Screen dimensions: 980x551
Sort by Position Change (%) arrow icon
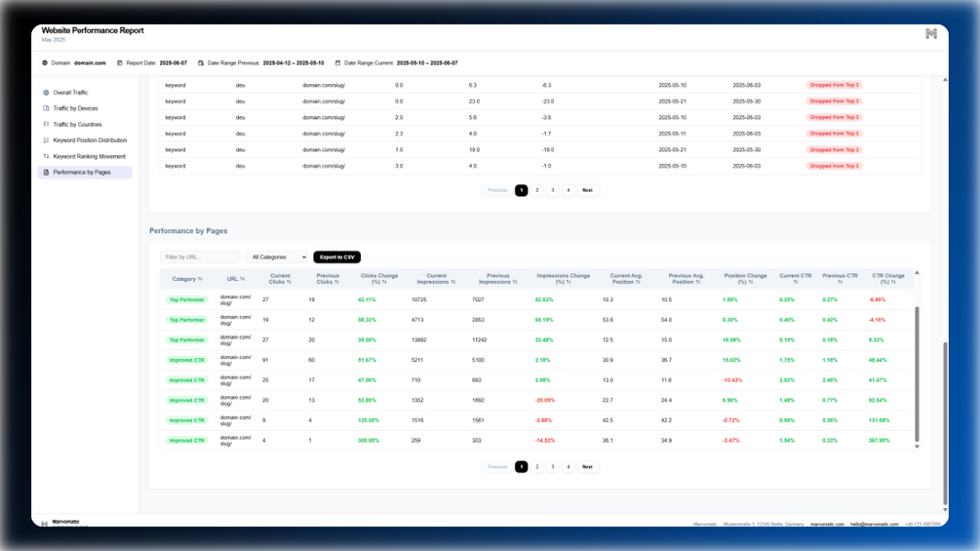pyautogui.click(x=751, y=283)
